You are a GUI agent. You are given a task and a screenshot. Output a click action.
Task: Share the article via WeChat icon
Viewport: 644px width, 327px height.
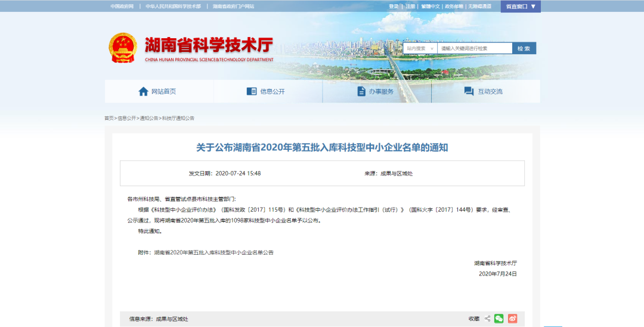[x=499, y=319]
